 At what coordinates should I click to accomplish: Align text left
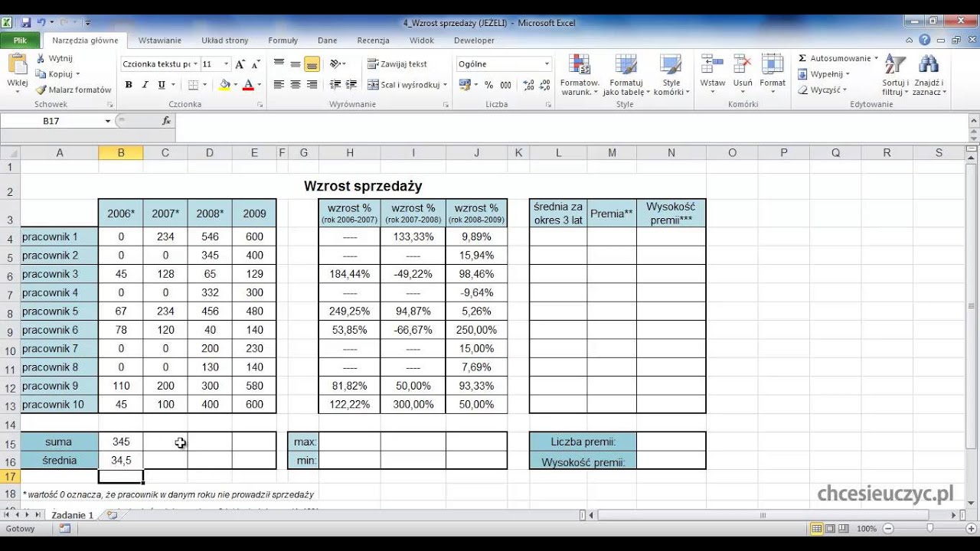pos(279,85)
